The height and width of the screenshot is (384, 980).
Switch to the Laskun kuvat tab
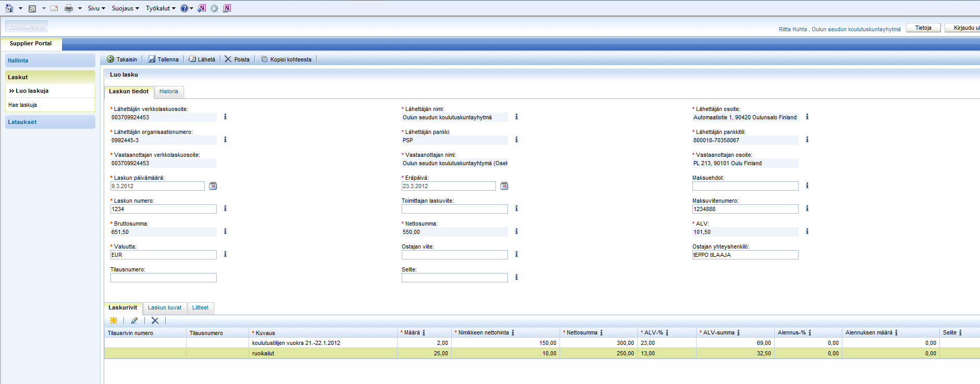point(165,308)
